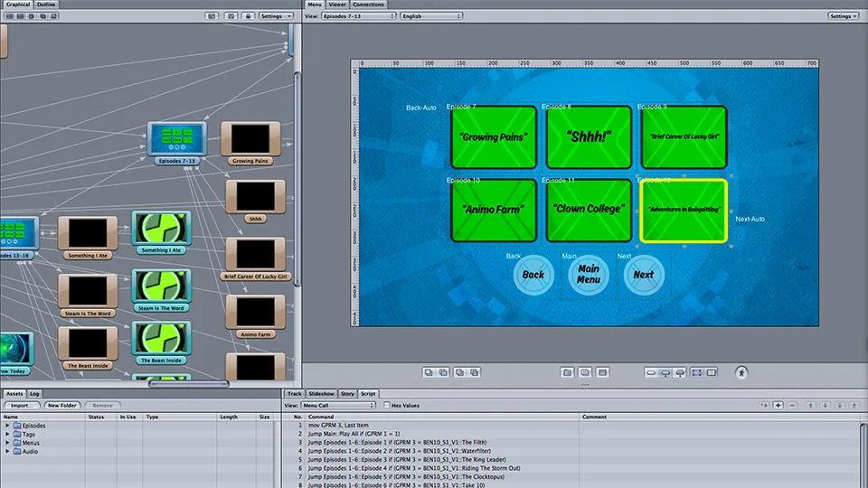Click the lock icon in Graphical tab toolbar
Image resolution: width=868 pixels, height=488 pixels.
[x=248, y=16]
